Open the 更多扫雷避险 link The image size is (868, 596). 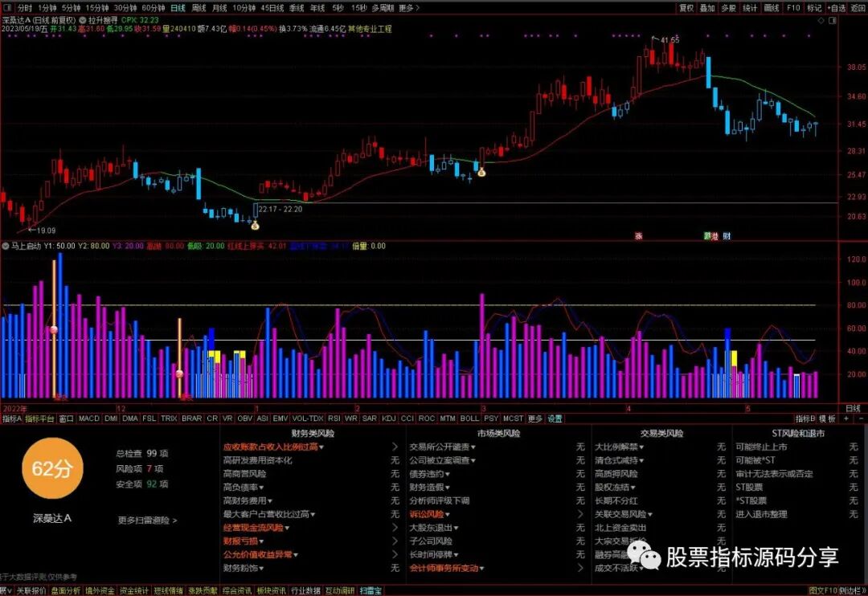(x=147, y=520)
